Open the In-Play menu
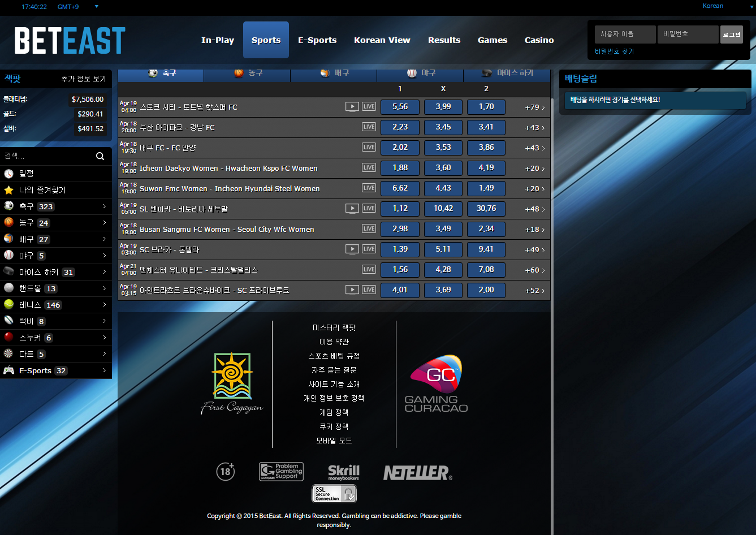Screen dimensions: 756x535 (x=218, y=40)
